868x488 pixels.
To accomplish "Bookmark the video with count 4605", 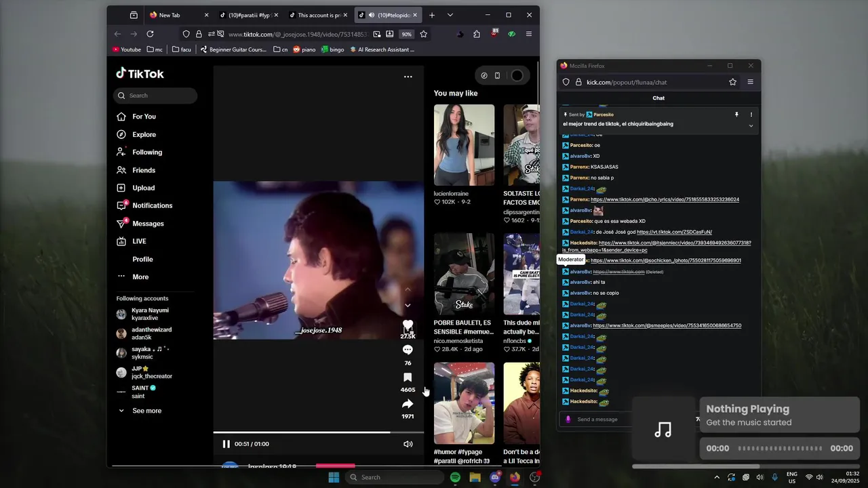I will pos(408,378).
